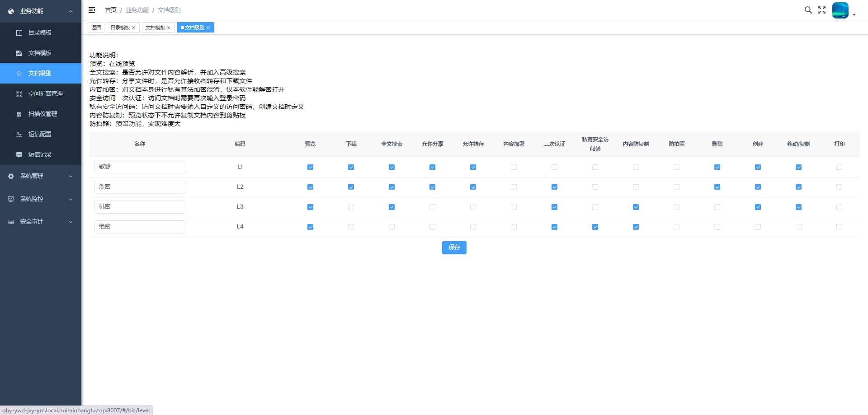Viewport: 868px width, 415px height.
Task: Enable 打印 for the 绝密 row
Action: 839,227
